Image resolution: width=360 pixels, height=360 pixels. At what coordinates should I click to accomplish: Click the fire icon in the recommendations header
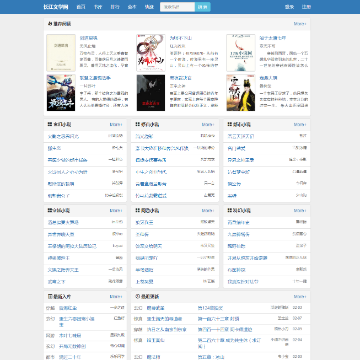(x=50, y=24)
